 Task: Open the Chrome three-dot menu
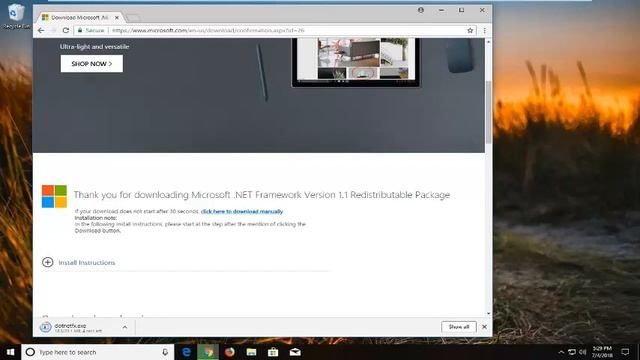click(484, 30)
